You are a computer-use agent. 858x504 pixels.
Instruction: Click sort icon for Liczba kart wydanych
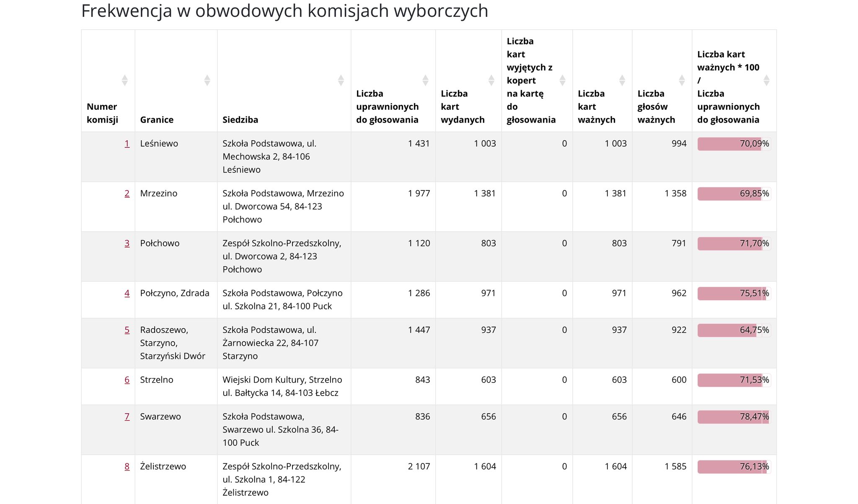(x=491, y=80)
